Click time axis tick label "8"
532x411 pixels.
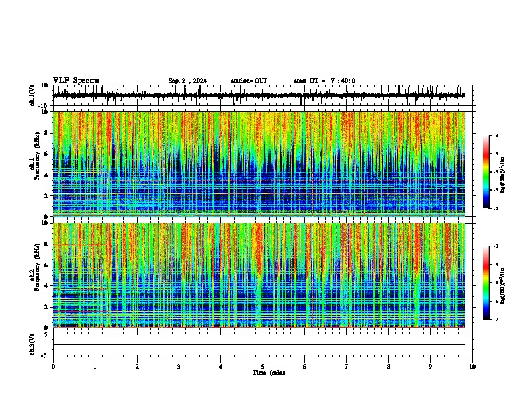coord(388,367)
